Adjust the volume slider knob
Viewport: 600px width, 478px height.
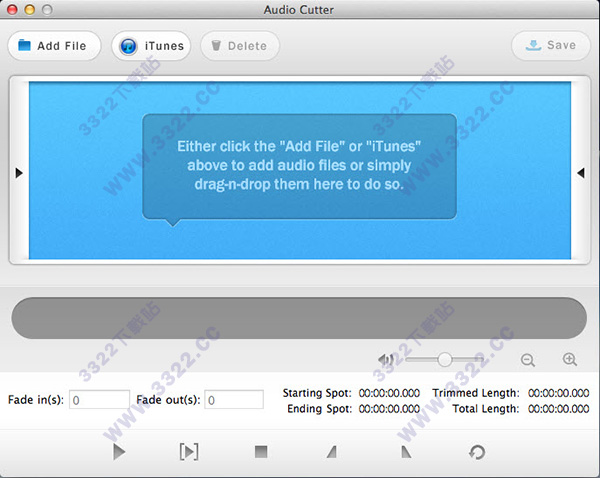click(x=444, y=359)
